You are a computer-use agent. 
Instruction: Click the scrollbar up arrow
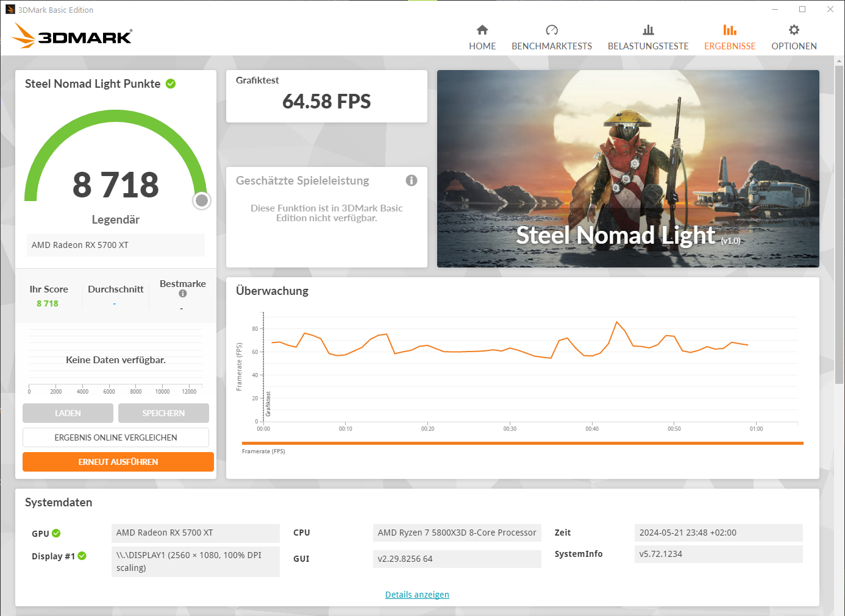(839, 61)
